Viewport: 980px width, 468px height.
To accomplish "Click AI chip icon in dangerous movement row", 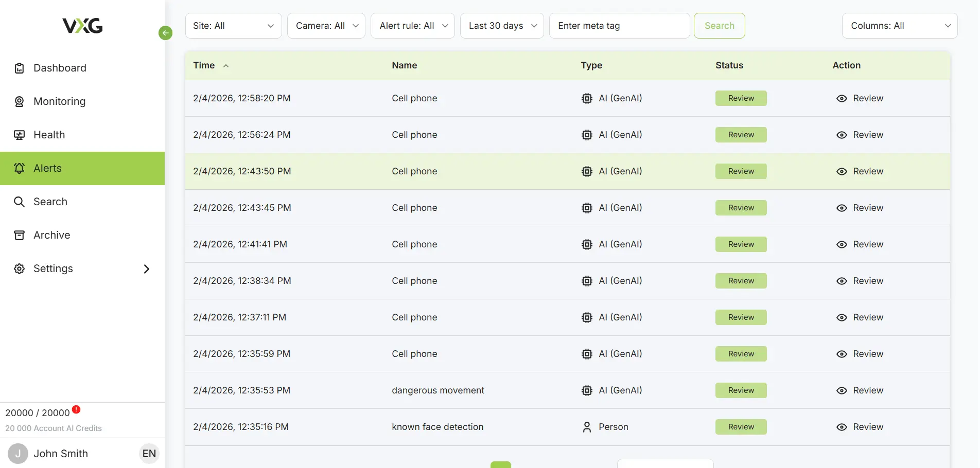I will (587, 390).
